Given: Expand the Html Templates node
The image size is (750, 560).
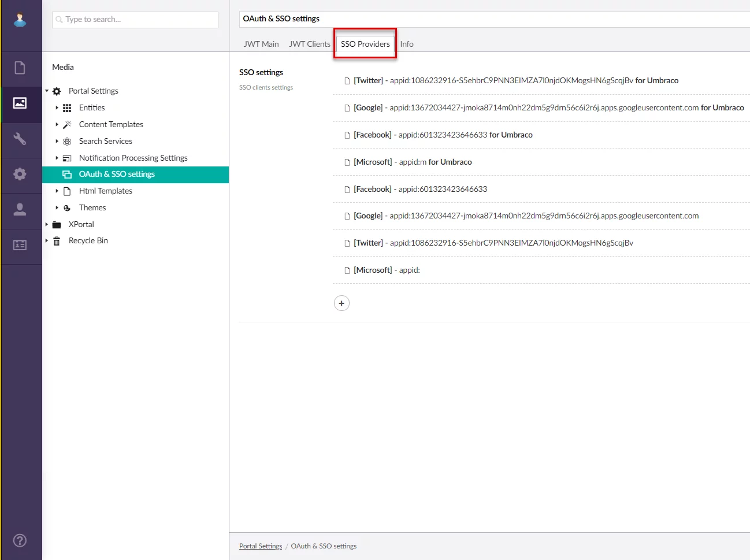Looking at the screenshot, I should 57,191.
